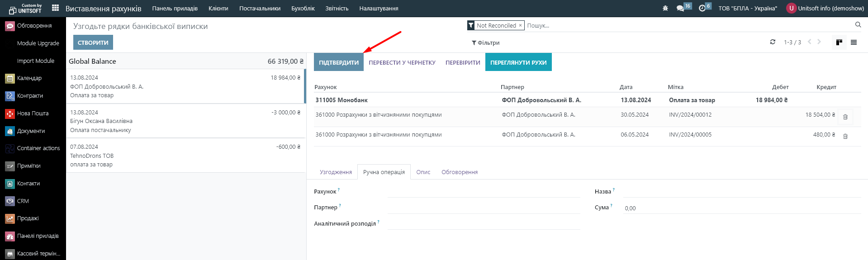Screen dimensions: 868x260
Task: Delete the INV/2024/00012 line via trash icon
Action: tap(845, 117)
